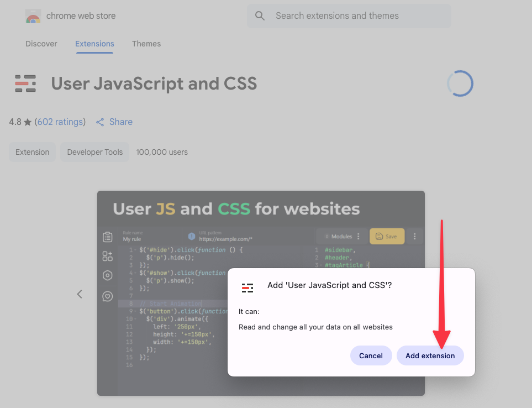The width and height of the screenshot is (532, 408).
Task: Click the 'User JS and CSS for websites' banner
Action: (x=236, y=209)
